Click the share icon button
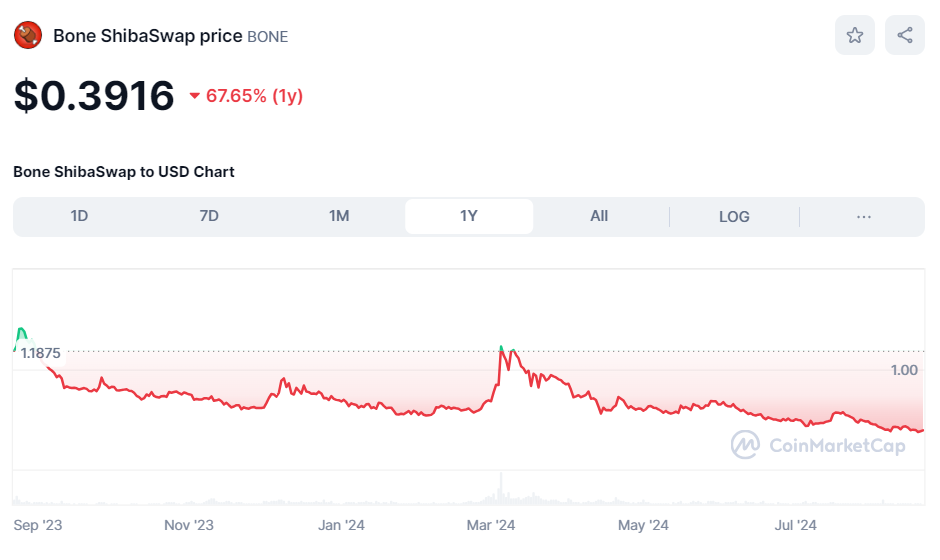 (905, 36)
